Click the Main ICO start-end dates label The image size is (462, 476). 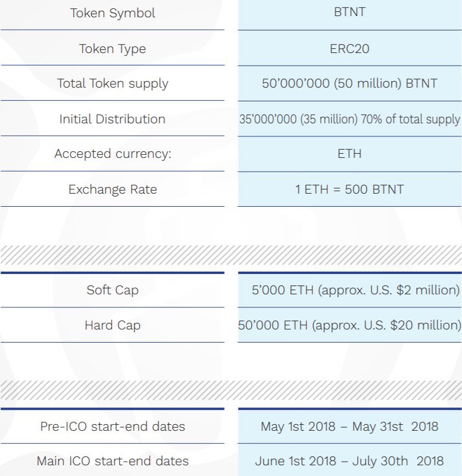pos(113,461)
